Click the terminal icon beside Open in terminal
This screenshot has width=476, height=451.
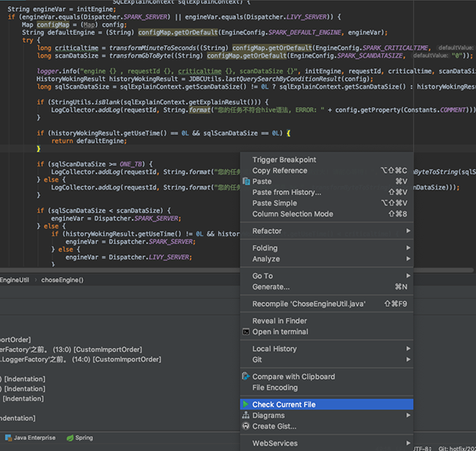(246, 332)
